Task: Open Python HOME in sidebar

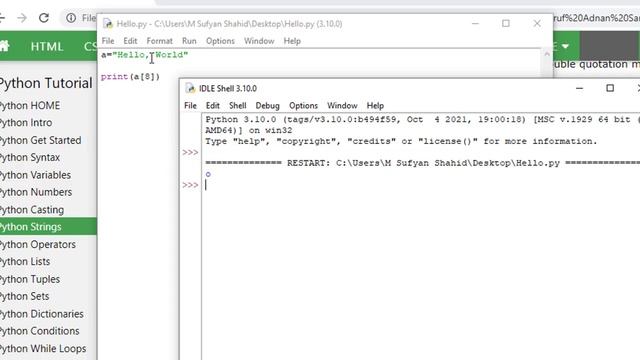Action: 31,106
